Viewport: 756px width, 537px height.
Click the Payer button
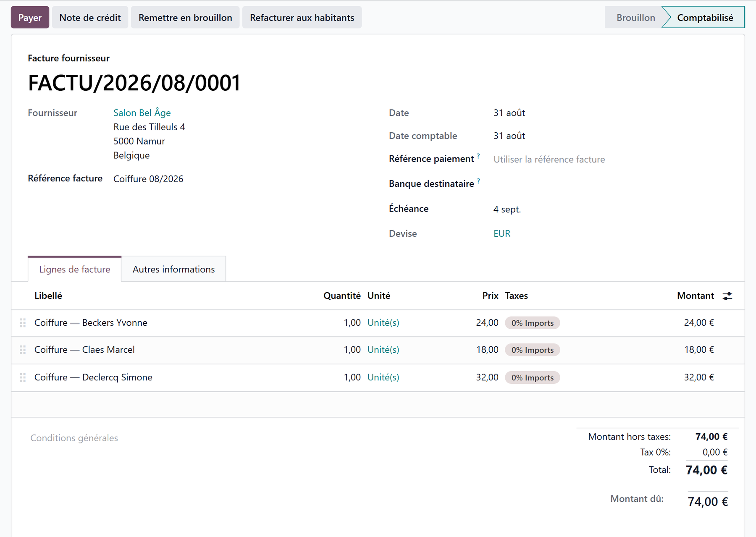point(30,17)
